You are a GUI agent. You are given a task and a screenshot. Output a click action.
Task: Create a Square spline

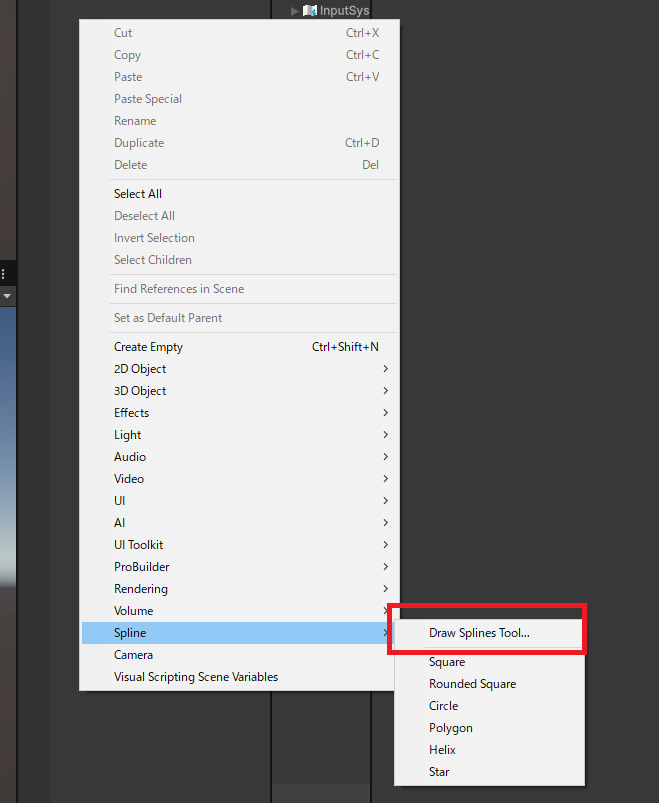(447, 662)
